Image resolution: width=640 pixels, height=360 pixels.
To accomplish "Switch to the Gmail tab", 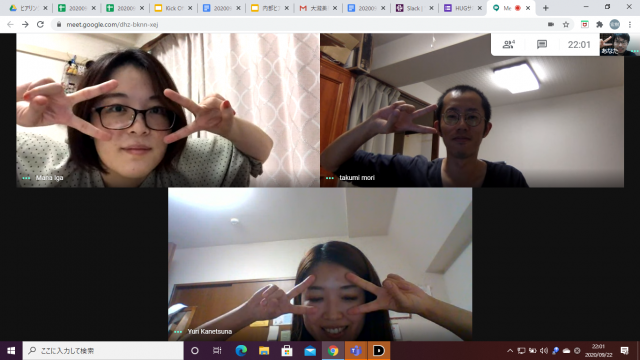I will click(x=318, y=8).
